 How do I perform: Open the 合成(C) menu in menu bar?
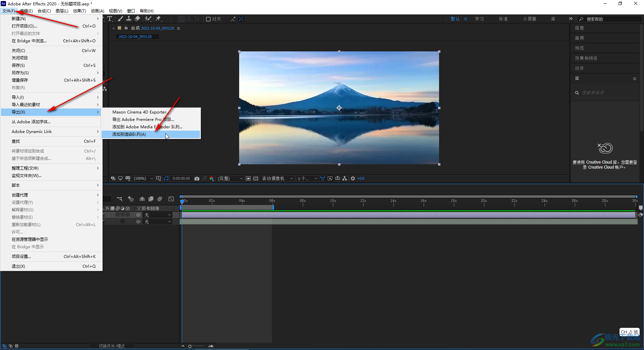coord(44,11)
